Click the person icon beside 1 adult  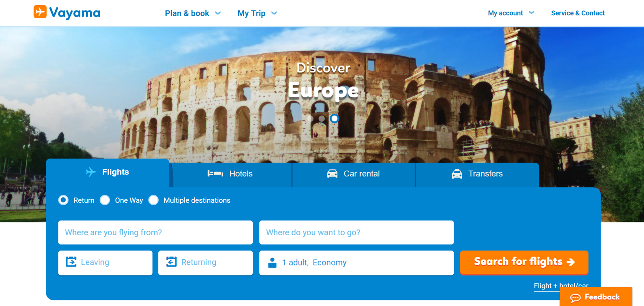click(272, 263)
